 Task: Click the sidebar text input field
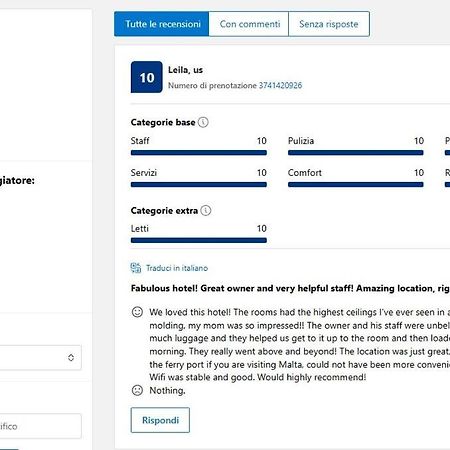pos(41,426)
